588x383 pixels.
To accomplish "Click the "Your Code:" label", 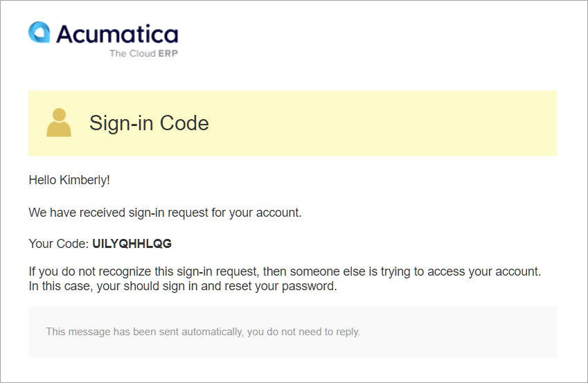I will pyautogui.click(x=59, y=244).
